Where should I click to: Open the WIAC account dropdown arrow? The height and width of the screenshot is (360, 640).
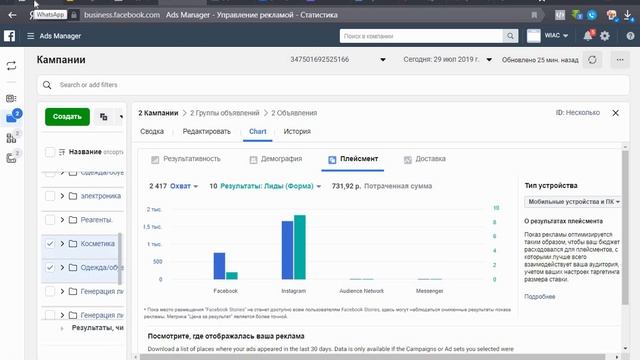click(565, 36)
